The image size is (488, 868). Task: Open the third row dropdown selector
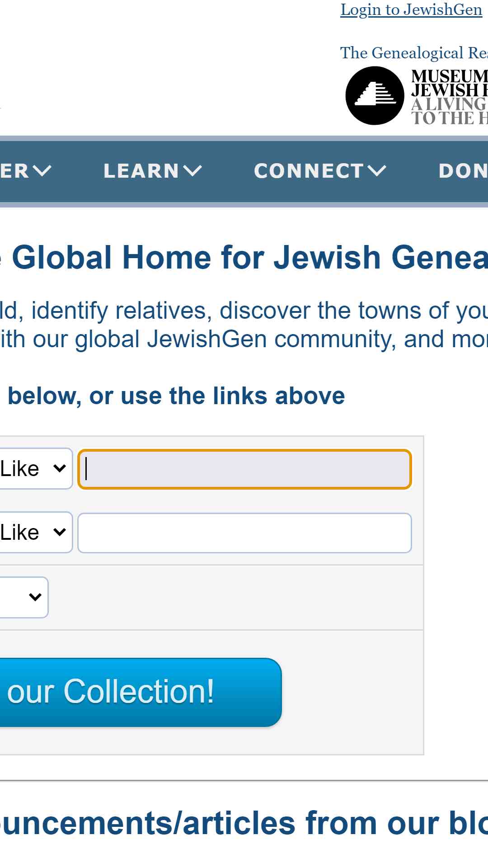tap(23, 597)
